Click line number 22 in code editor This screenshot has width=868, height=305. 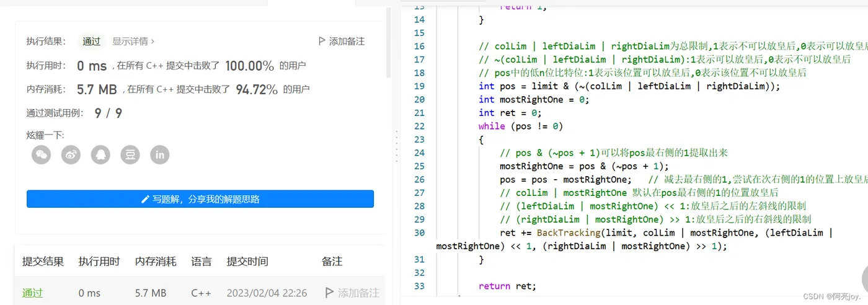418,126
